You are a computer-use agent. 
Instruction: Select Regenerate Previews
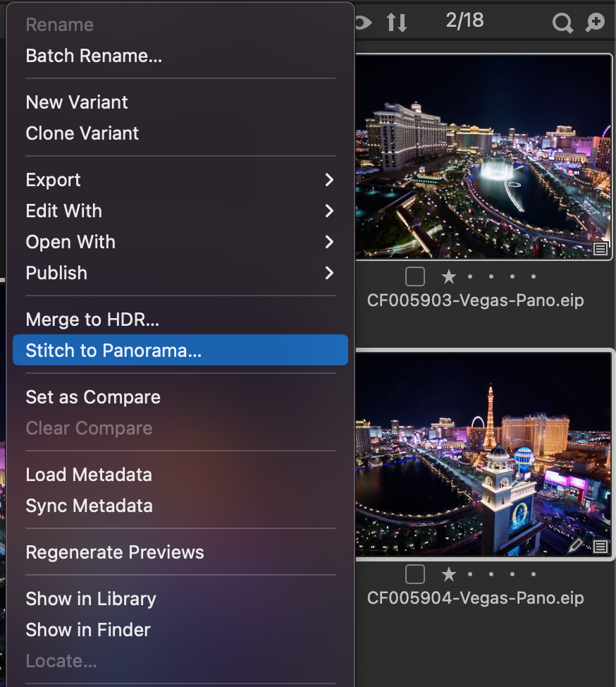pos(180,552)
